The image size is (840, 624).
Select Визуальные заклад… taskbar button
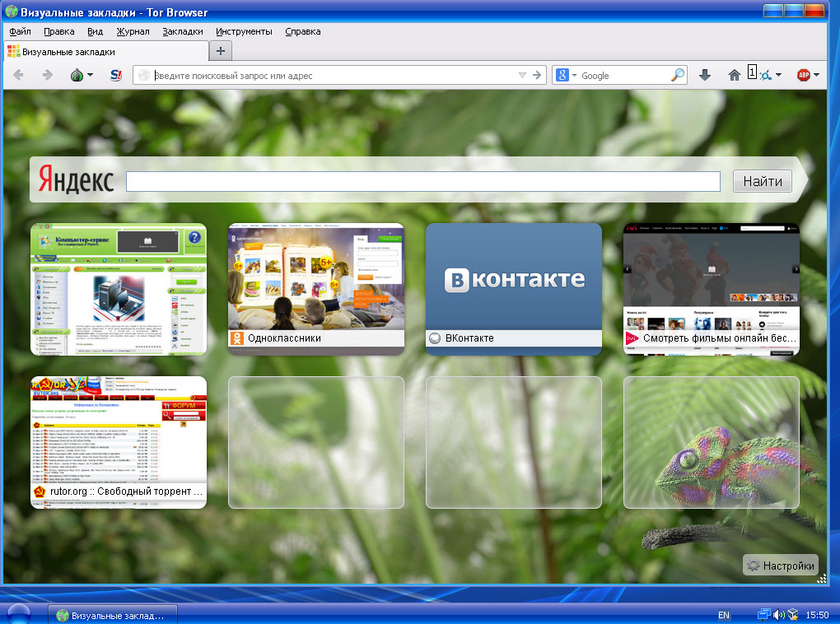coord(113,616)
